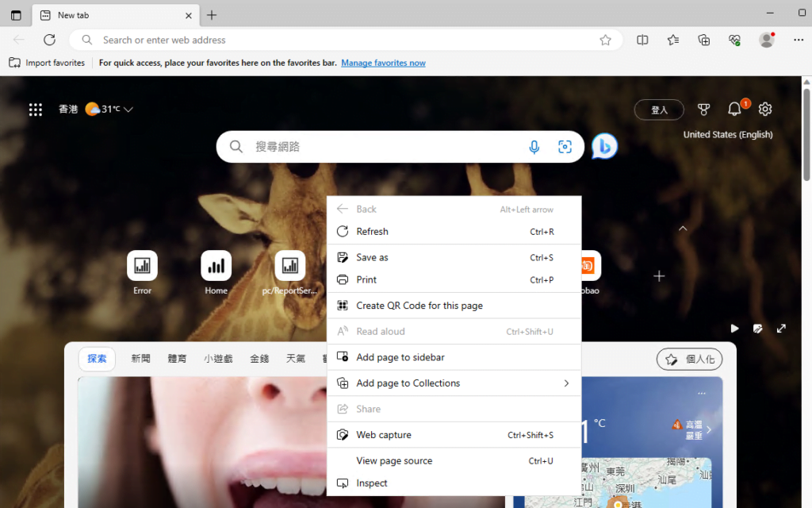This screenshot has height=508, width=812.
Task: Open Browser essentials heart icon
Action: [734, 40]
